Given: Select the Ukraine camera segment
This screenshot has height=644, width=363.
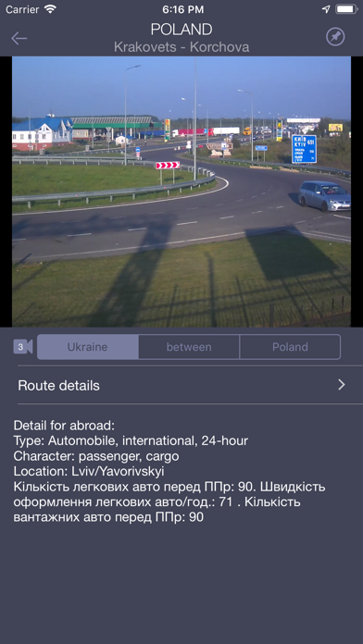Looking at the screenshot, I should tap(88, 347).
